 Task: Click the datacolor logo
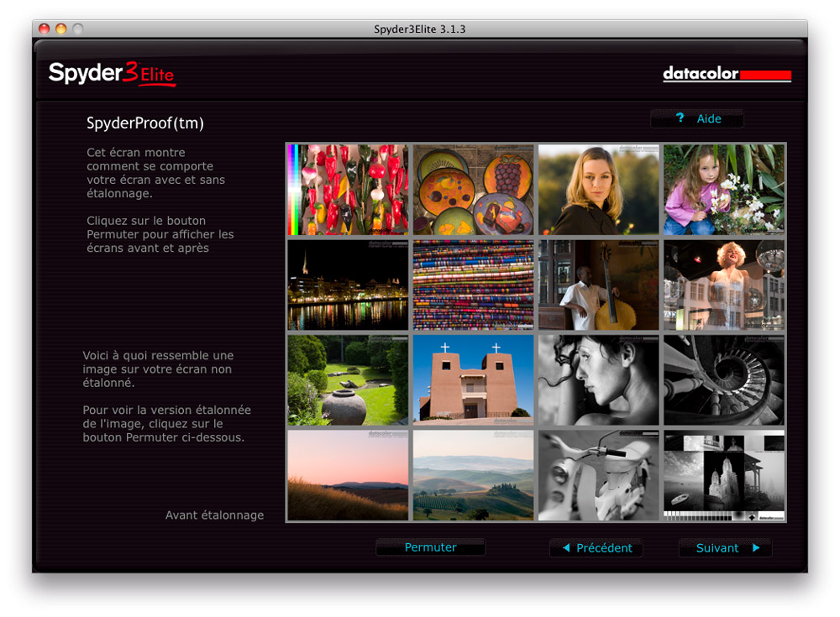pyautogui.click(x=727, y=73)
